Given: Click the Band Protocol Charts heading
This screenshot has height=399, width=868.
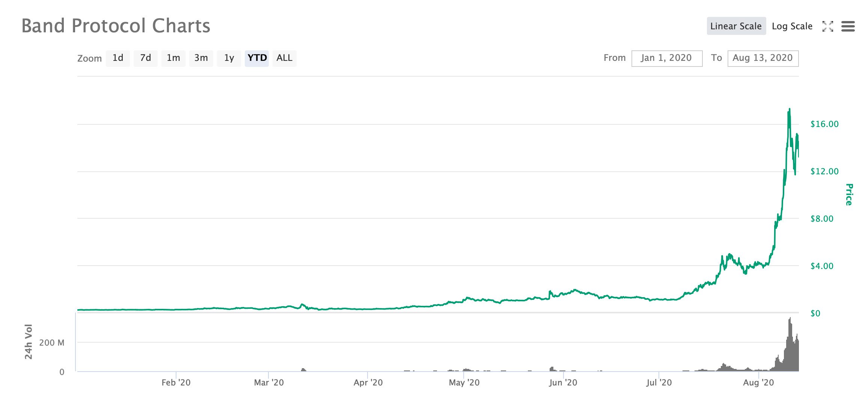Looking at the screenshot, I should [116, 26].
